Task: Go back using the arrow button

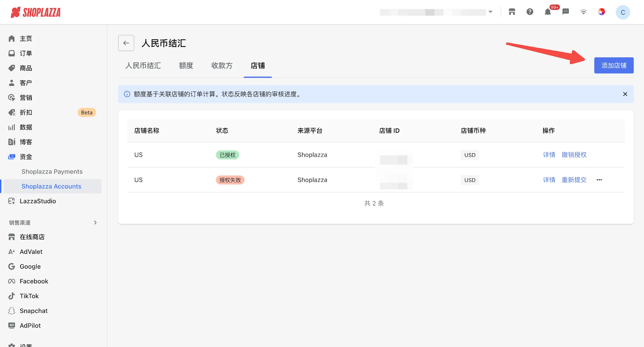Action: click(x=126, y=43)
